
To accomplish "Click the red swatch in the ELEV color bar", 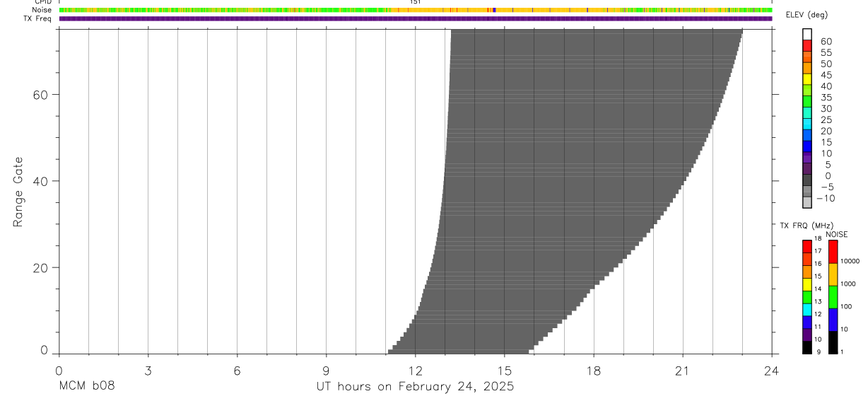I will coord(807,46).
